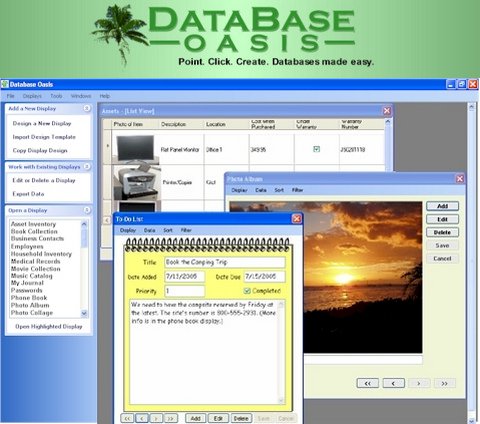Go to previous record in Photo Album
Screen dimensions: 480x424
(394, 383)
